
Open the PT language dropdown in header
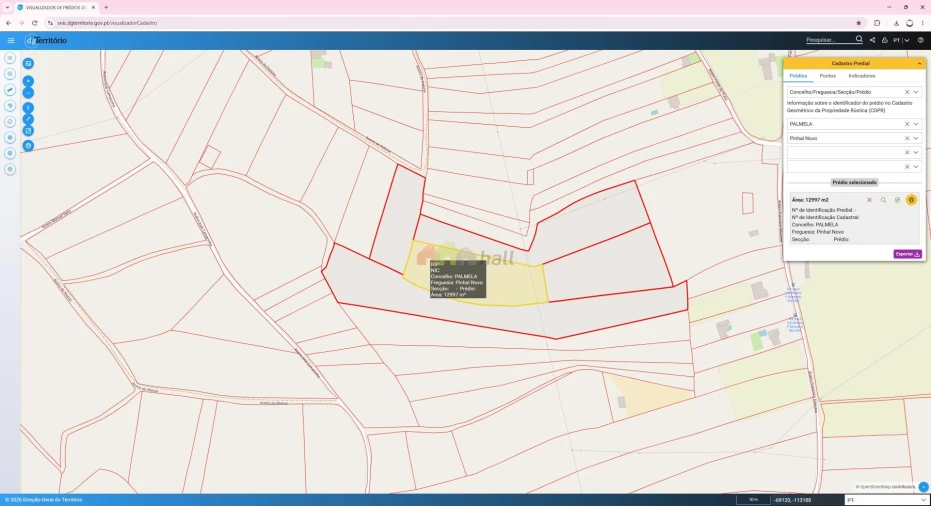tap(901, 40)
